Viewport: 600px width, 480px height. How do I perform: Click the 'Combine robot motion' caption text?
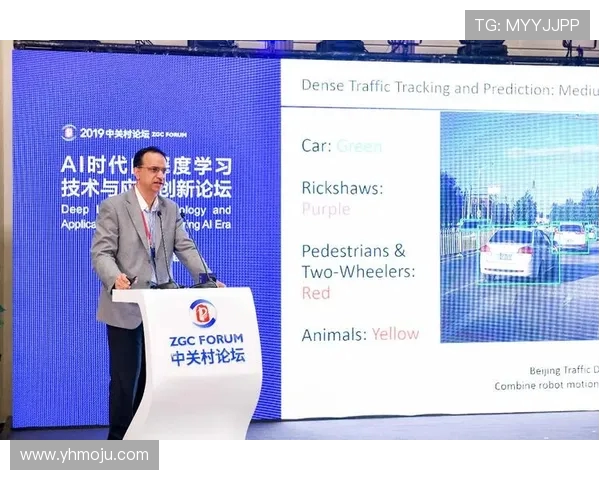coord(546,385)
